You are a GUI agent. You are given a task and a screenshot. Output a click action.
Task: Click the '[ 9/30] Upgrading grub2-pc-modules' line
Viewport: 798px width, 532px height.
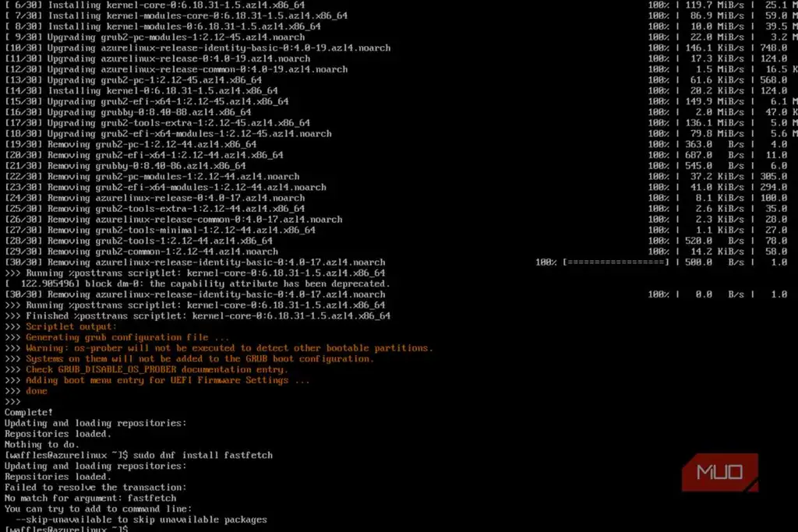(x=155, y=37)
